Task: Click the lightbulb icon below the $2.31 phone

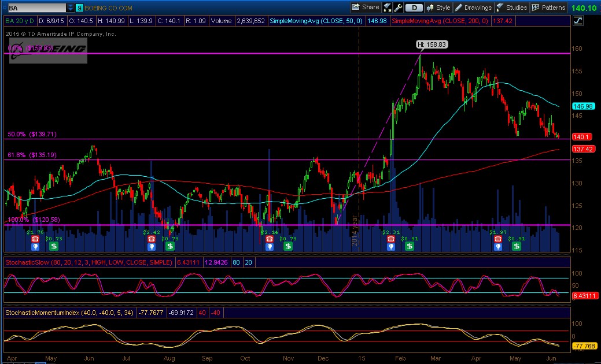Action: point(391,247)
